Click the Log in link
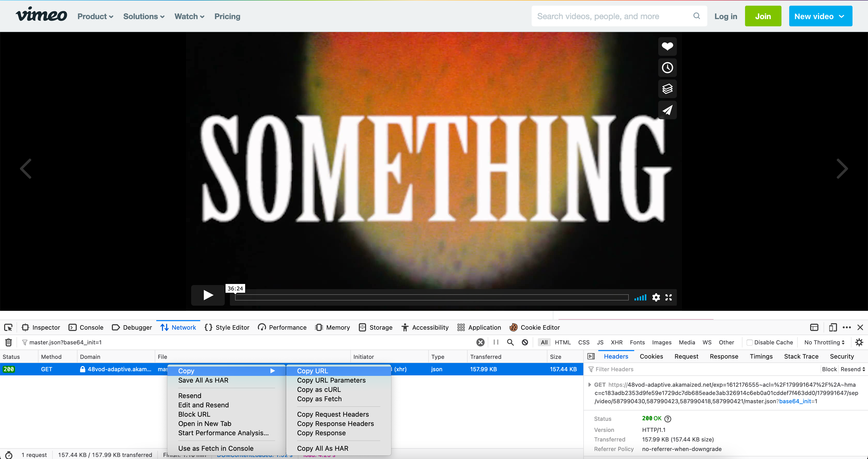 tap(725, 16)
